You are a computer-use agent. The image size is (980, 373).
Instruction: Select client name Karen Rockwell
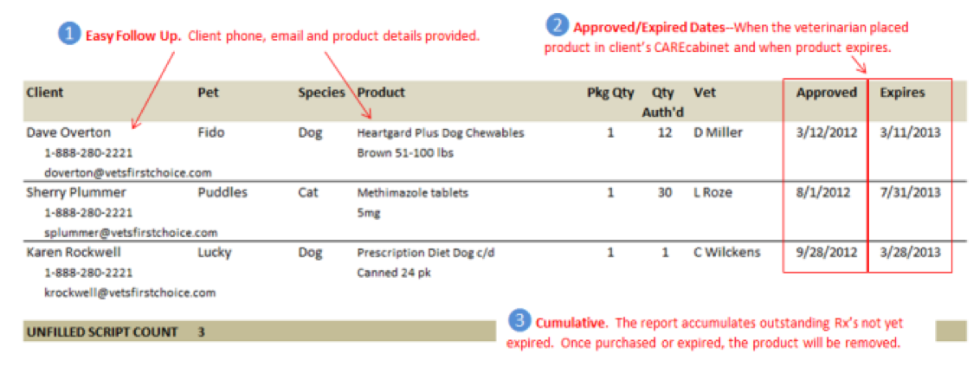point(73,253)
